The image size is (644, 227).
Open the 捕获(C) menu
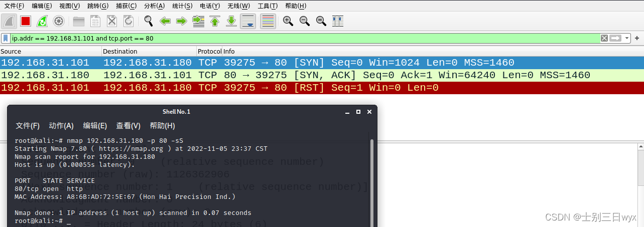pyautogui.click(x=126, y=6)
